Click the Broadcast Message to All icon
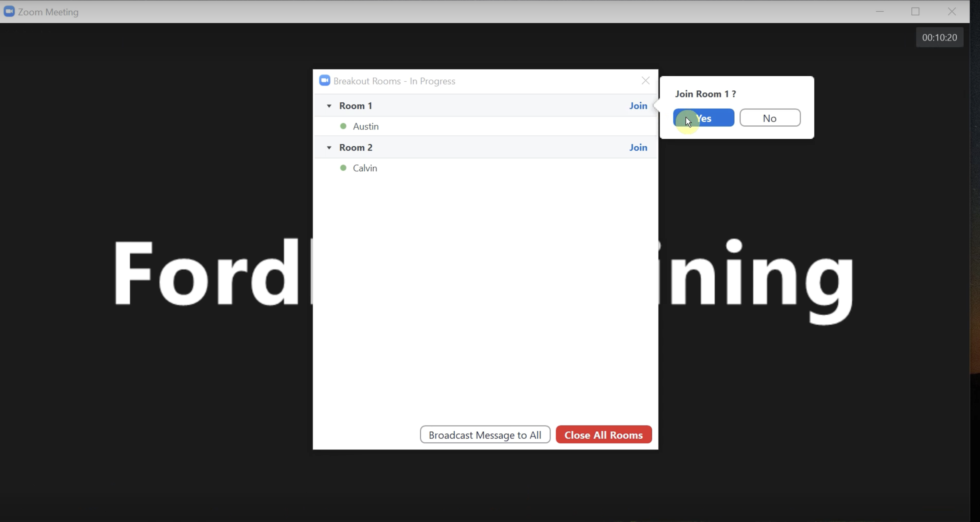The height and width of the screenshot is (522, 980). 485,434
